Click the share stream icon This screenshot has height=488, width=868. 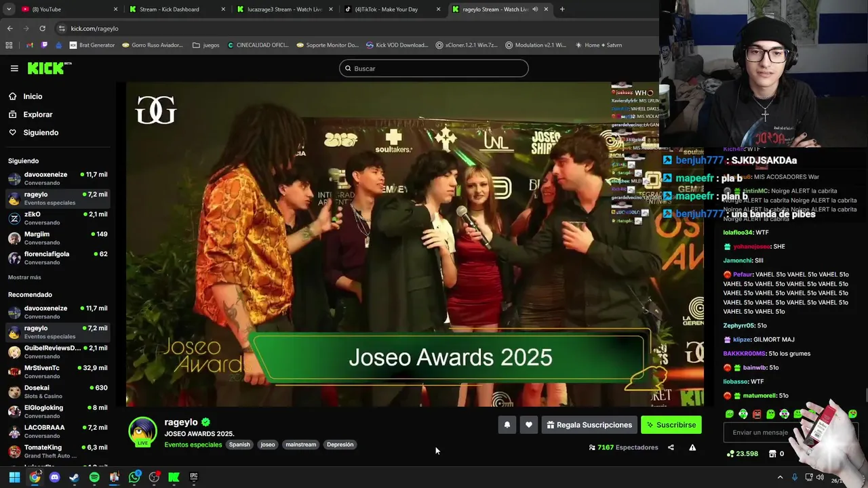point(671,447)
